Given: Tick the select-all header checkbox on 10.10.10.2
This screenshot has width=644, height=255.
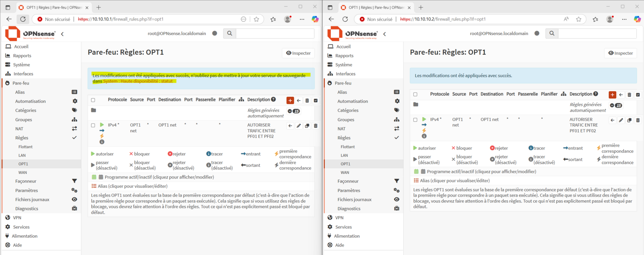Looking at the screenshot, I should click(x=415, y=94).
